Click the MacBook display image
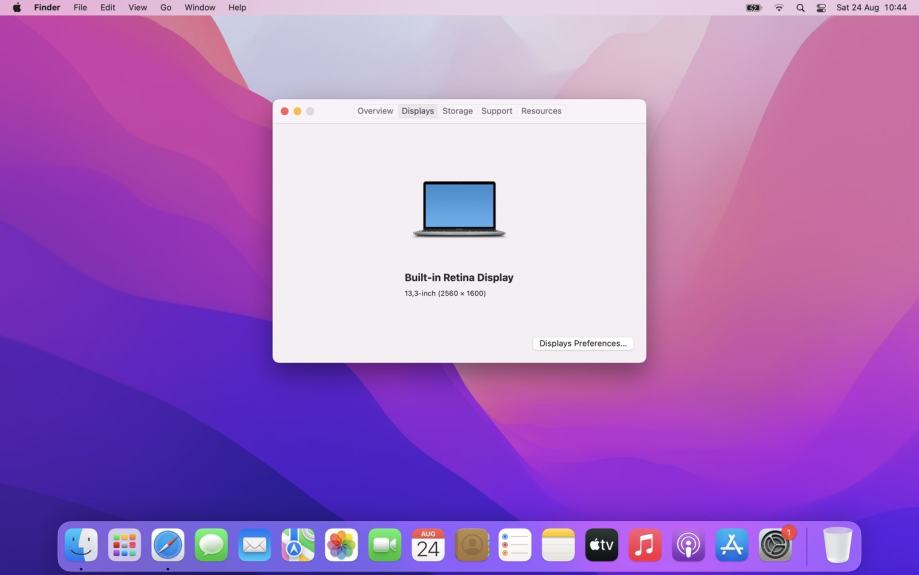Screen dimensions: 919x575 (x=459, y=208)
